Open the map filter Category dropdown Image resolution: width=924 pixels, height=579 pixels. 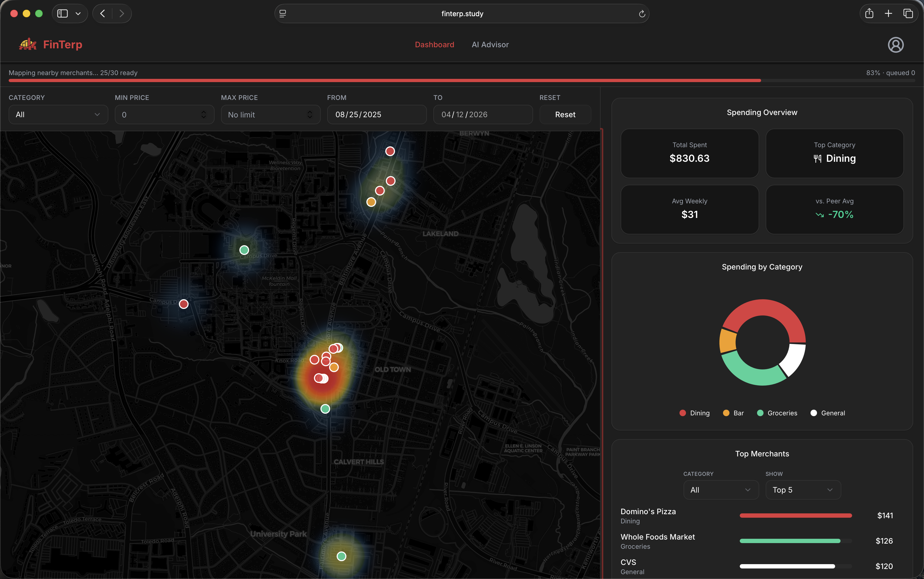(x=58, y=115)
